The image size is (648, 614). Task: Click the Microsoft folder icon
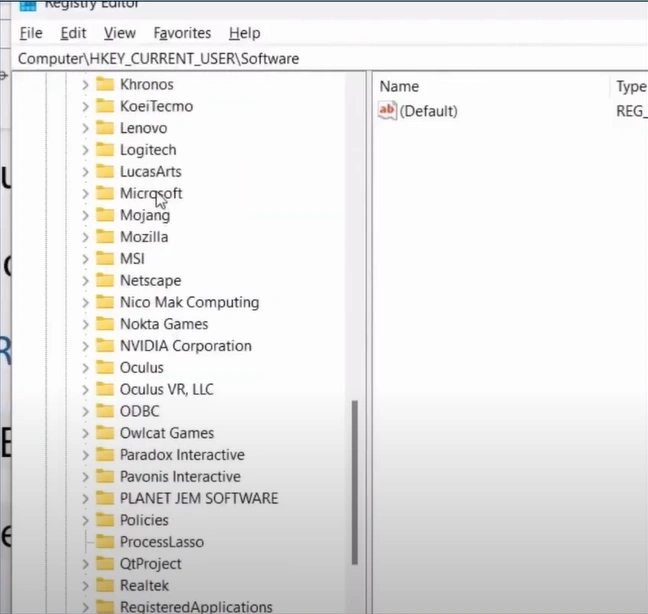(x=105, y=193)
